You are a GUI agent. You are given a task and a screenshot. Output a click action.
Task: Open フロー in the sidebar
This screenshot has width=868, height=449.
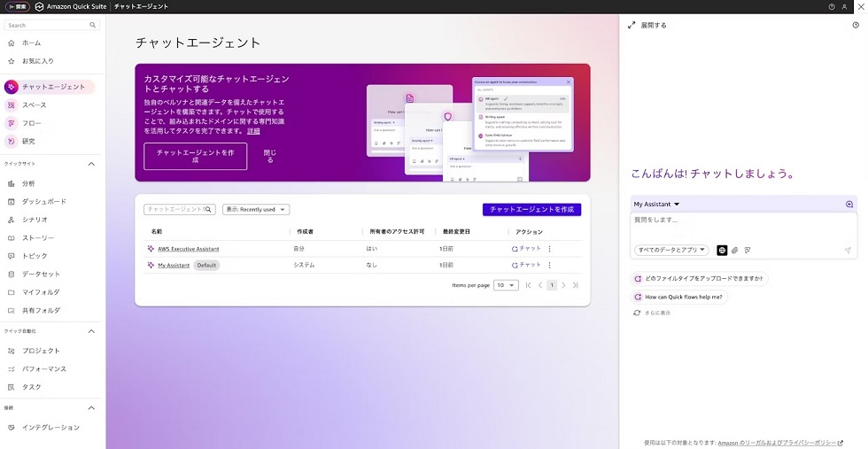[x=32, y=123]
